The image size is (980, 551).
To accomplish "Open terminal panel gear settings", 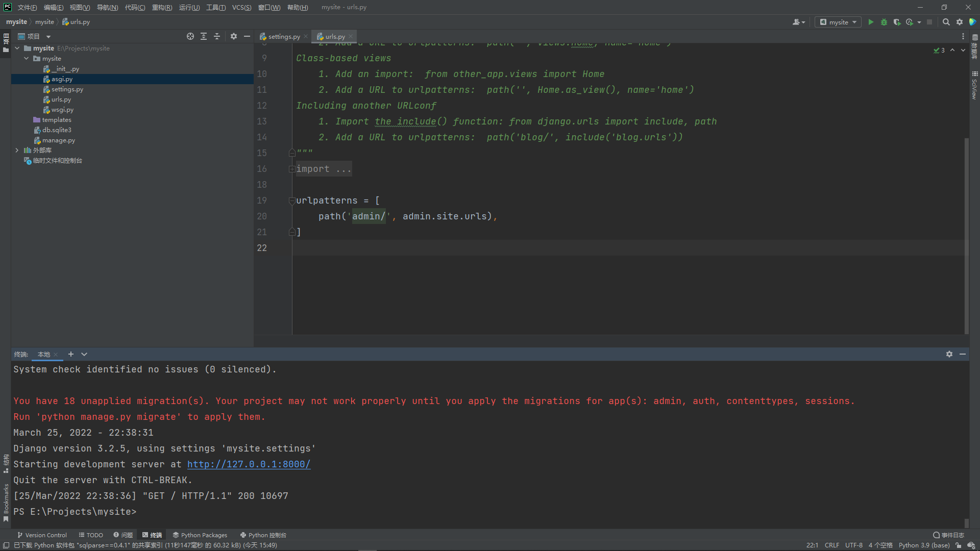I will coord(949,354).
